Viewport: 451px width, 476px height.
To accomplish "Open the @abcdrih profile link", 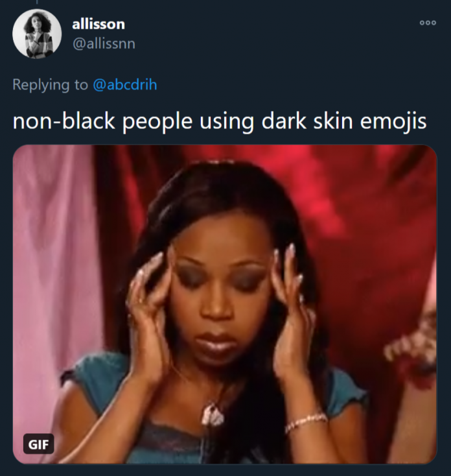I will click(125, 84).
